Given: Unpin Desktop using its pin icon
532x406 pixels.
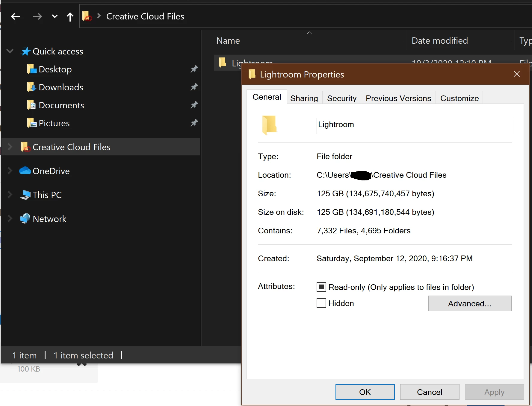Looking at the screenshot, I should [x=194, y=69].
